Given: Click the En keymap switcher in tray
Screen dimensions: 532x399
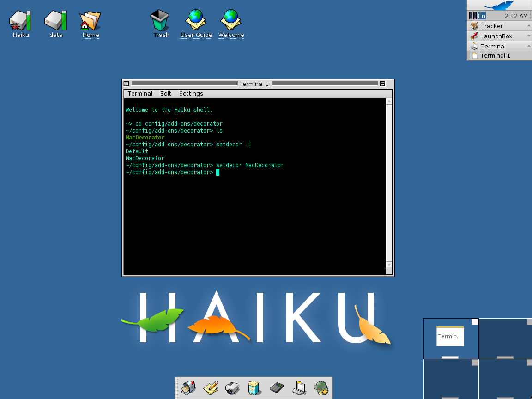Looking at the screenshot, I should (x=482, y=16).
